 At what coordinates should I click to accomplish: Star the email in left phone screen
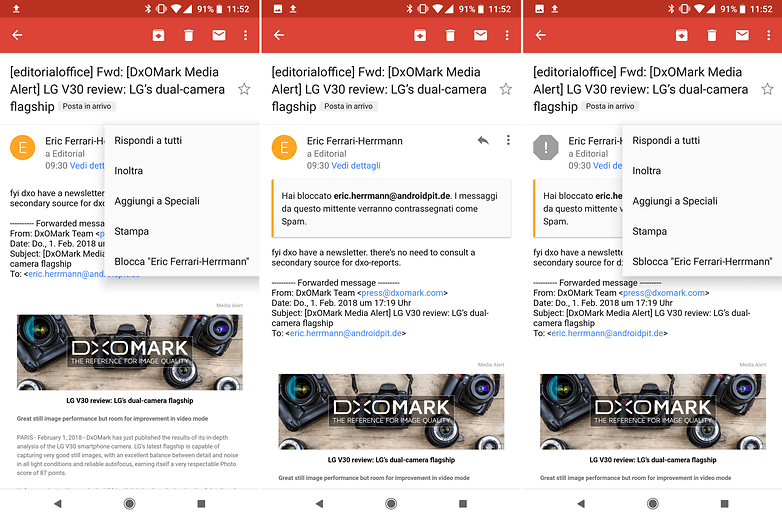[244, 89]
